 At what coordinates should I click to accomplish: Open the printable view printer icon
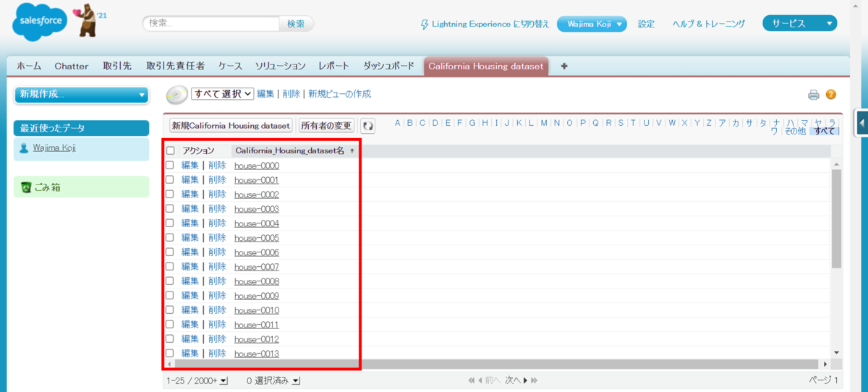[x=813, y=95]
